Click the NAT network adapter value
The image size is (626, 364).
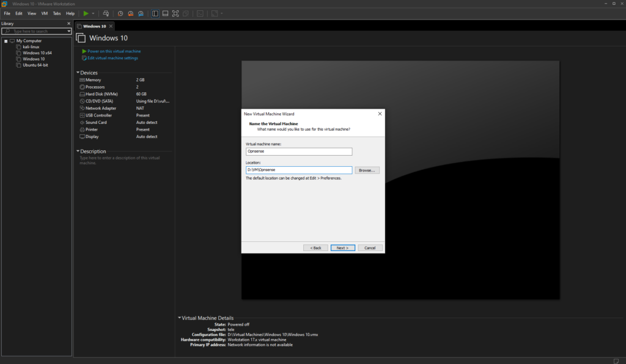(x=140, y=108)
